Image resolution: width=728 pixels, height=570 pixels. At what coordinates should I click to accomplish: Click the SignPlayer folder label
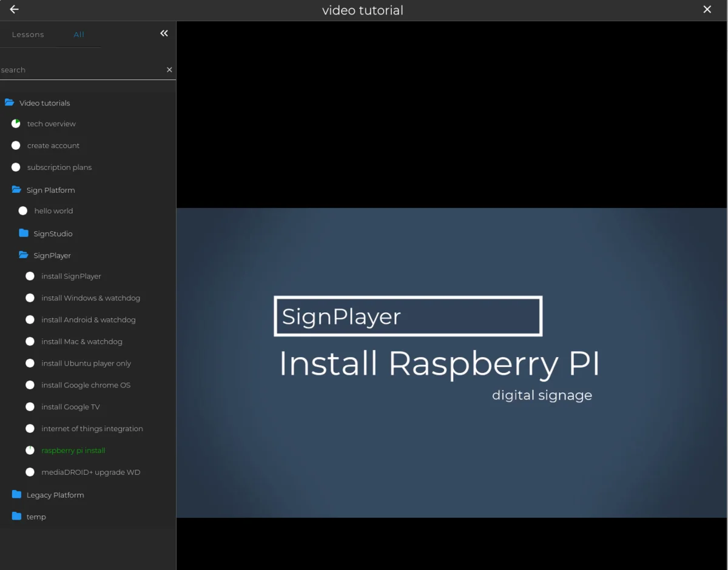52,255
